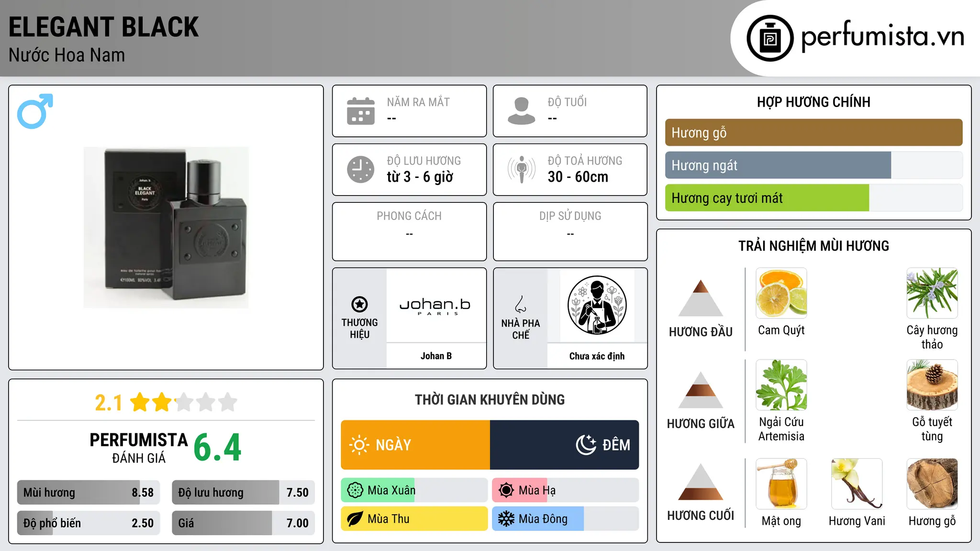Click the nose icon above Nhà pha chế

pyautogui.click(x=521, y=304)
